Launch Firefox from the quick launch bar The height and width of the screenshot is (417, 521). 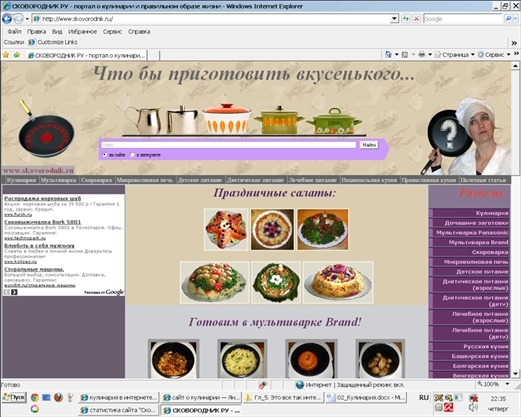click(x=58, y=397)
